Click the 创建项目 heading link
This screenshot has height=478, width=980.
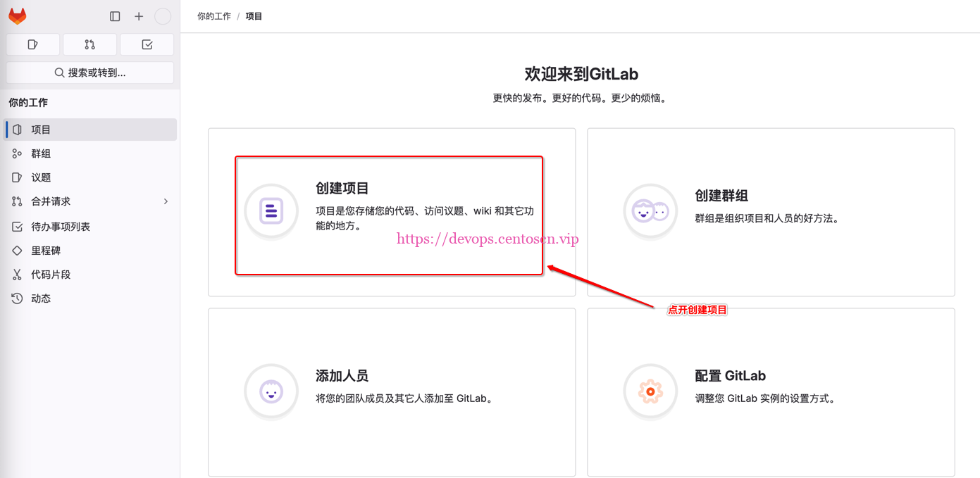pyautogui.click(x=342, y=189)
